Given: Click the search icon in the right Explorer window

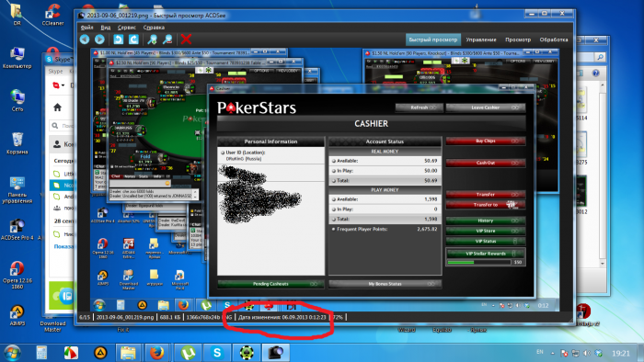Looking at the screenshot, I should point(600,57).
